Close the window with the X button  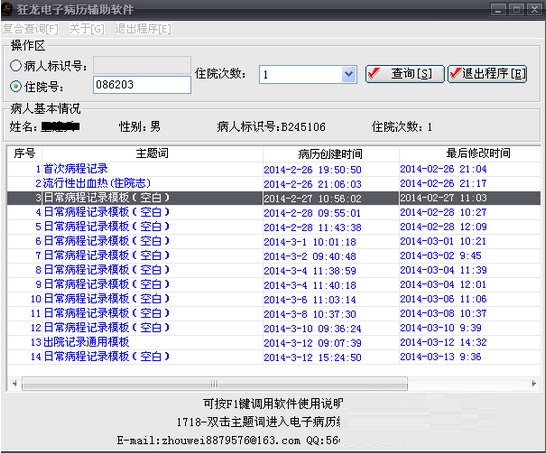pyautogui.click(x=535, y=9)
